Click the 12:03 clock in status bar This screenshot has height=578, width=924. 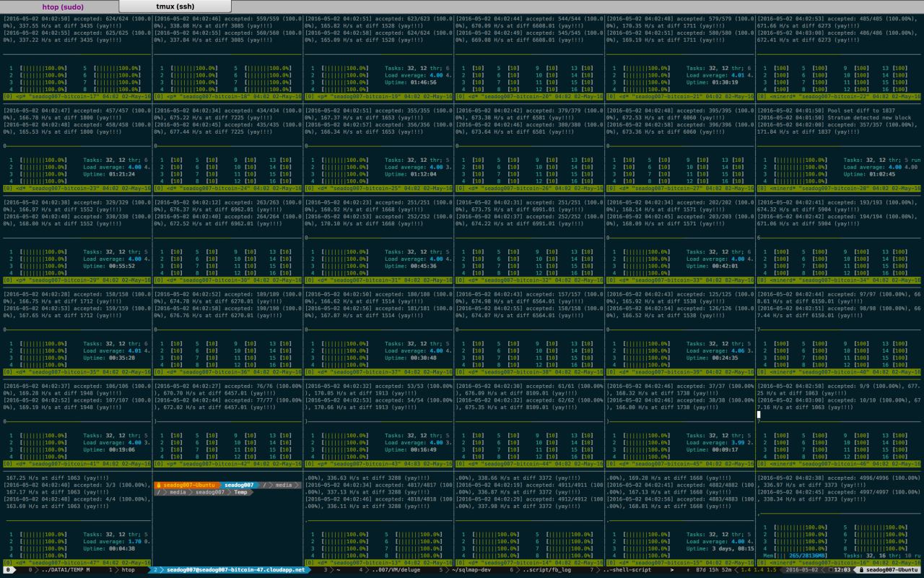pyautogui.click(x=842, y=570)
